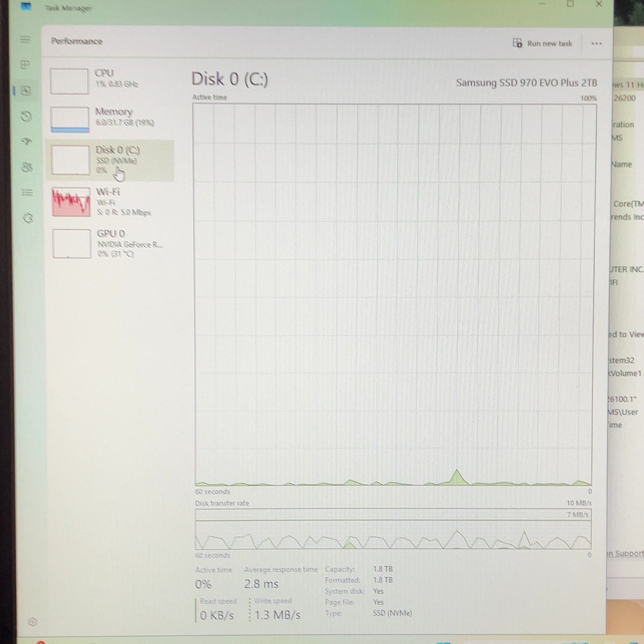Click the 7 MB/s transfer rate label
Image resolution: width=644 pixels, height=644 pixels.
pyautogui.click(x=577, y=515)
